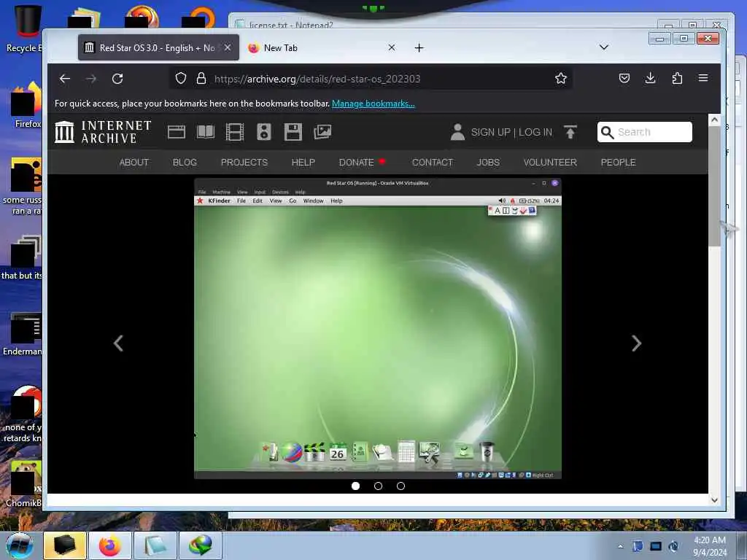Viewport: 747px width, 560px height.
Task: Open Images collection icon
Action: tap(322, 132)
